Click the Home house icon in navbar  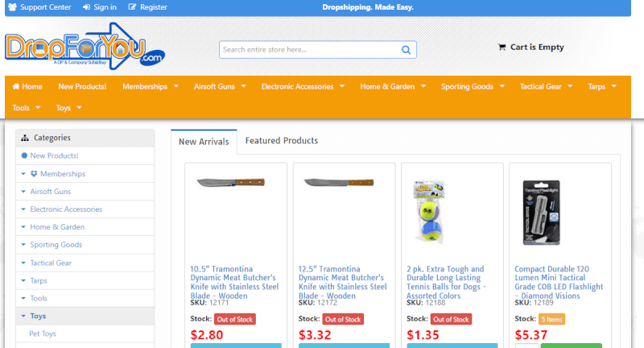click(x=16, y=86)
